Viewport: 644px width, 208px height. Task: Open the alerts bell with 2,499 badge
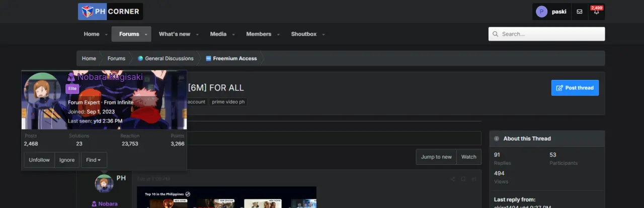596,11
